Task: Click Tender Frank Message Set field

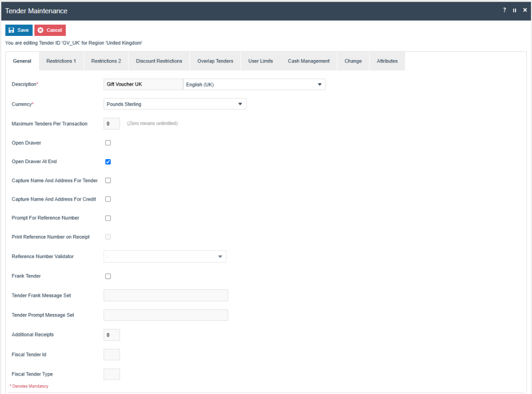Action: point(165,295)
